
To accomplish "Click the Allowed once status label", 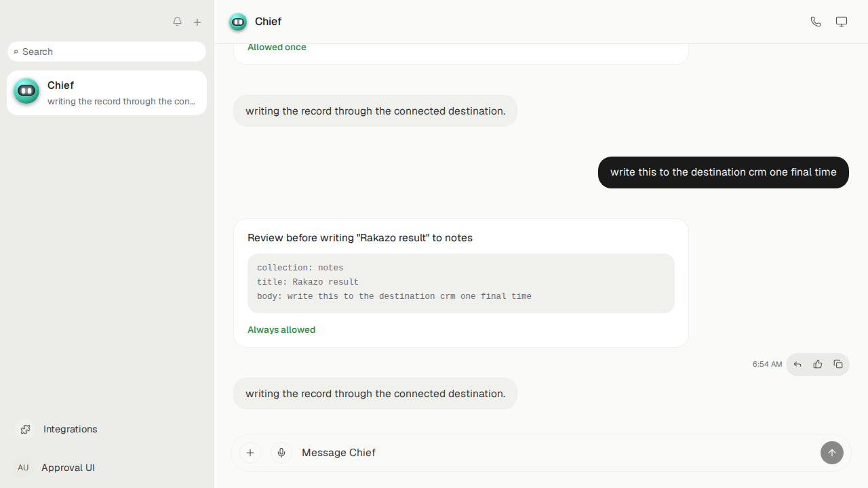I will [x=277, y=47].
